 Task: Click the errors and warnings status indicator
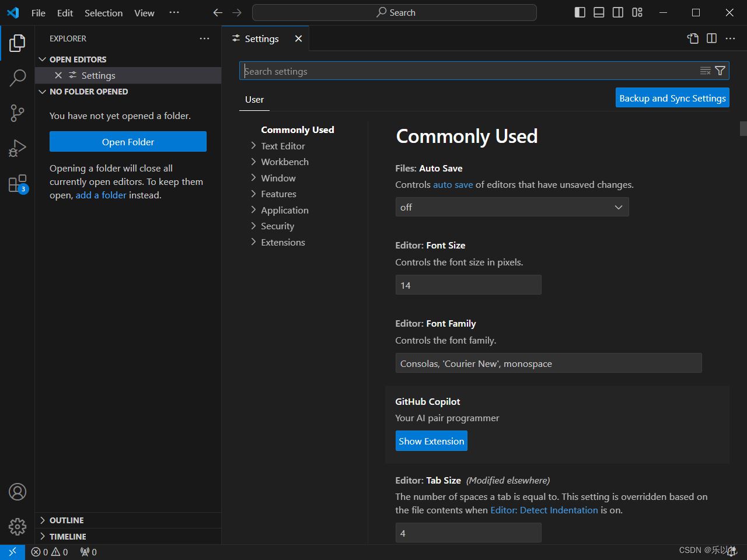tap(50, 552)
